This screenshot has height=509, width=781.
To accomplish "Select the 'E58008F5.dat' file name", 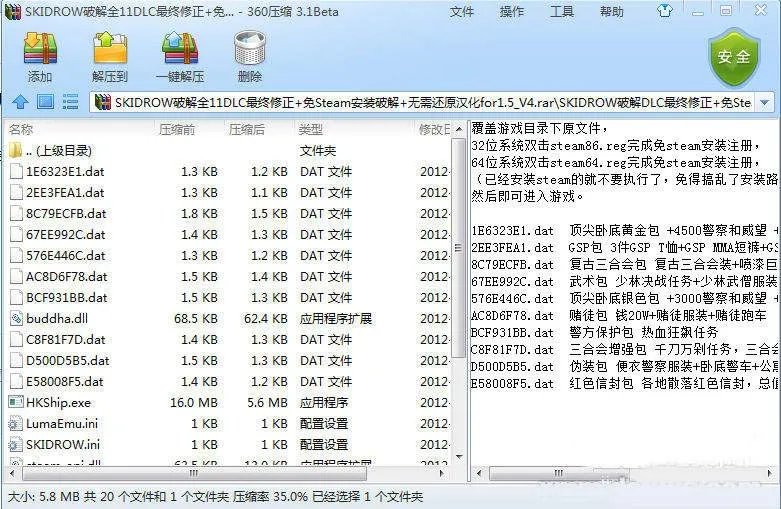I will 65,382.
